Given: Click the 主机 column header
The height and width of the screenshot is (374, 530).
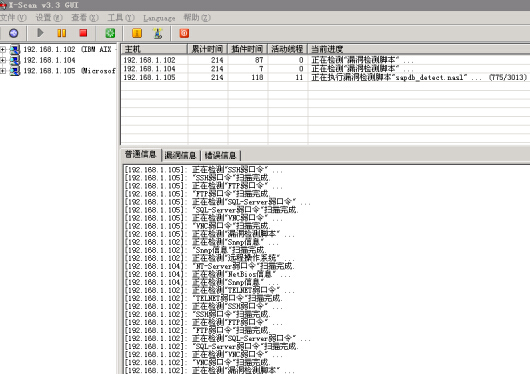Looking at the screenshot, I should (154, 49).
